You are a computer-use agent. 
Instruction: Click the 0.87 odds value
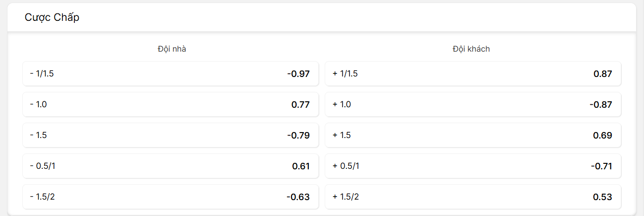click(603, 74)
